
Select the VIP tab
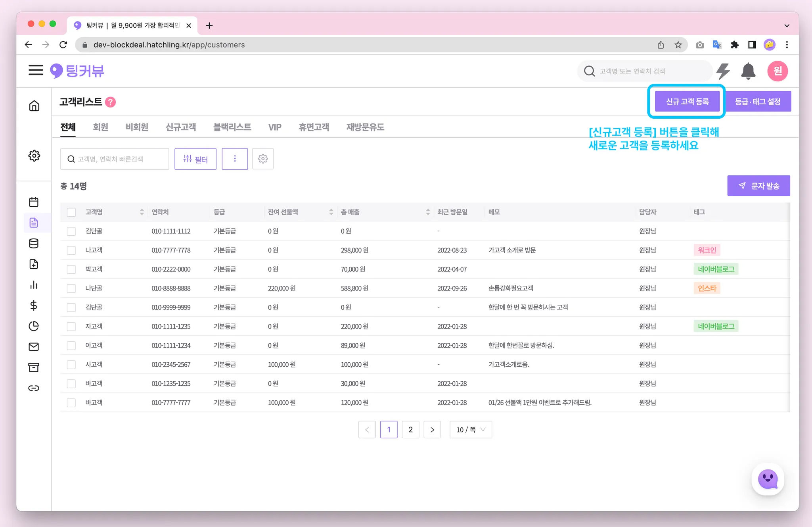(x=275, y=127)
